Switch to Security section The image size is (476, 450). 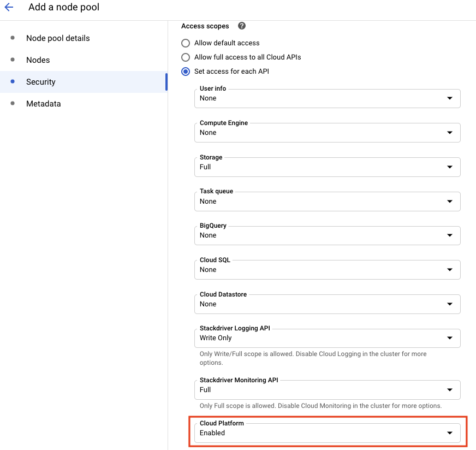[x=41, y=82]
